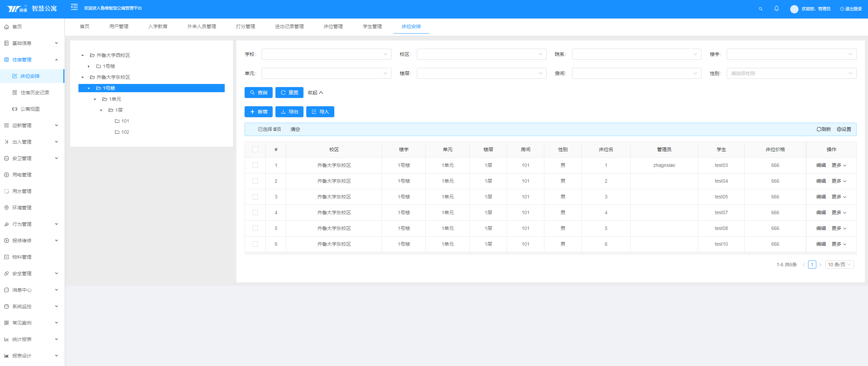
Task: Select room 102 in the tree
Action: 125,132
